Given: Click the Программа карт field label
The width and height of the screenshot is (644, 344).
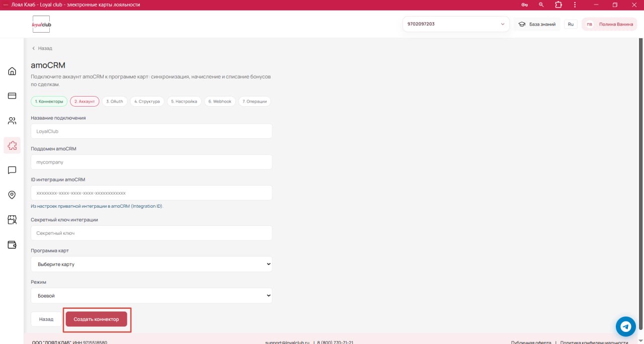Looking at the screenshot, I should tap(50, 250).
